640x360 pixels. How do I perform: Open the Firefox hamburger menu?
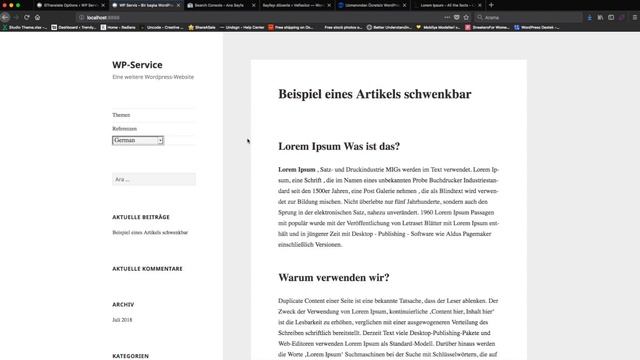tap(635, 18)
